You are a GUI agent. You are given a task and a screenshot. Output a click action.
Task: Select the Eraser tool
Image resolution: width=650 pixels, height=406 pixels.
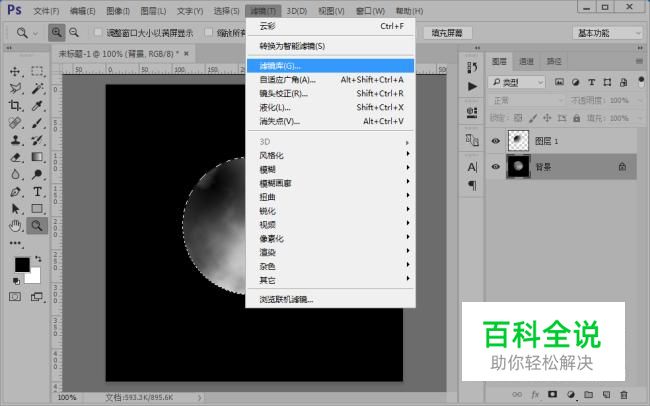tap(15, 157)
